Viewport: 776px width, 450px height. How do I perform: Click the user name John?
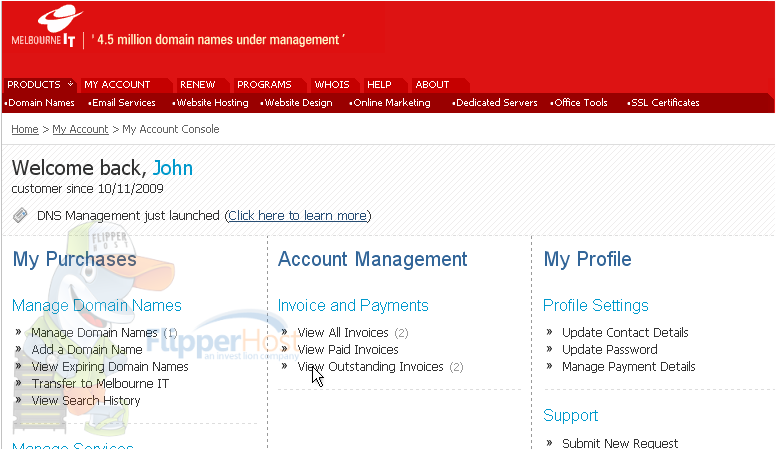click(173, 168)
